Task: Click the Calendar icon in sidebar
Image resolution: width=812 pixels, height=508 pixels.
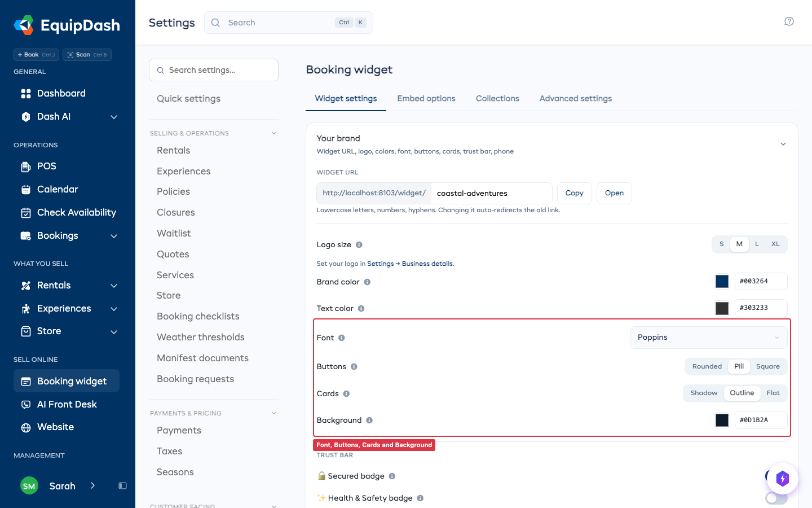Action: click(x=26, y=190)
